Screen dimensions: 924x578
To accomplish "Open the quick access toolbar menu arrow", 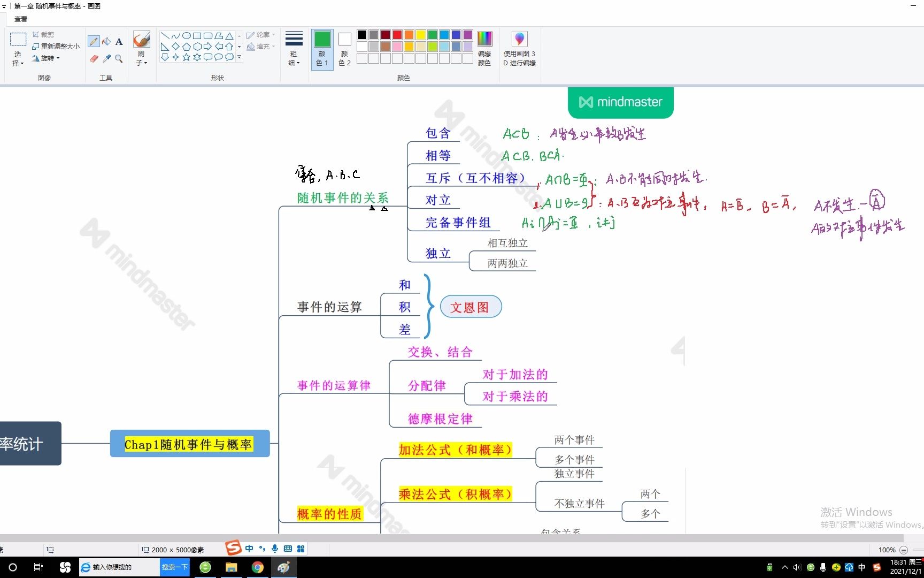I will 4,6.
